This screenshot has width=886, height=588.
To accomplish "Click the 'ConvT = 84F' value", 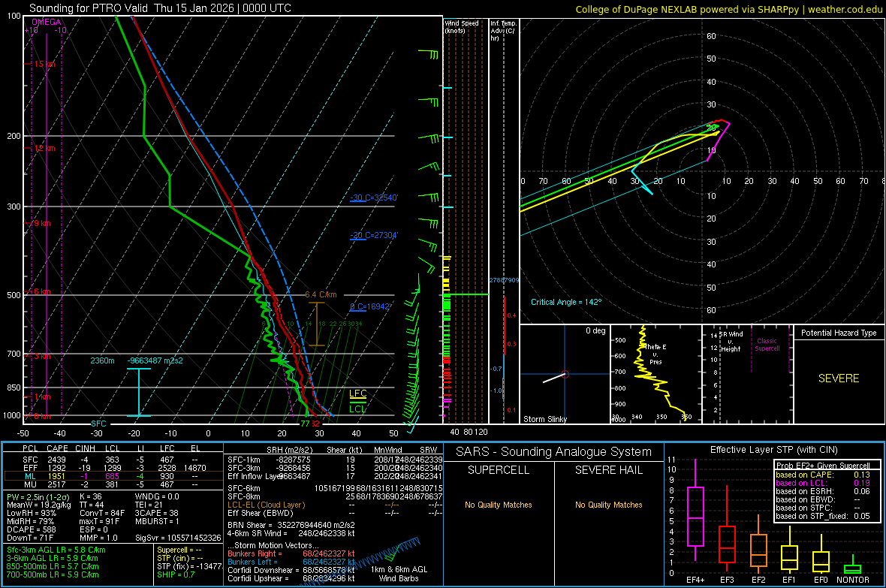I will point(102,514).
